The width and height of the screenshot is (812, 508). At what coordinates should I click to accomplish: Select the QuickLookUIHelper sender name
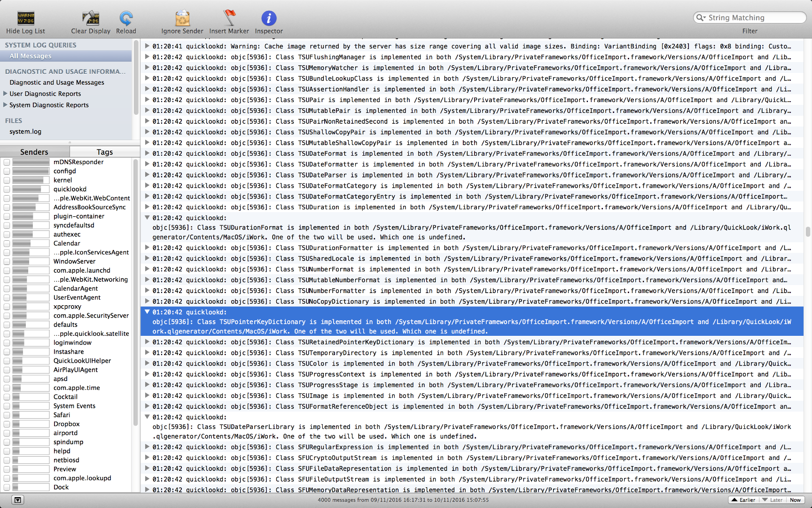(82, 361)
